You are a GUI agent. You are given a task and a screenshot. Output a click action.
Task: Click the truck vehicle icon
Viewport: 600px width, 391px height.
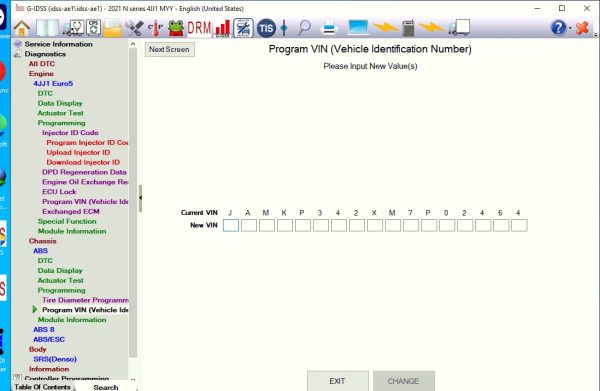click(459, 28)
